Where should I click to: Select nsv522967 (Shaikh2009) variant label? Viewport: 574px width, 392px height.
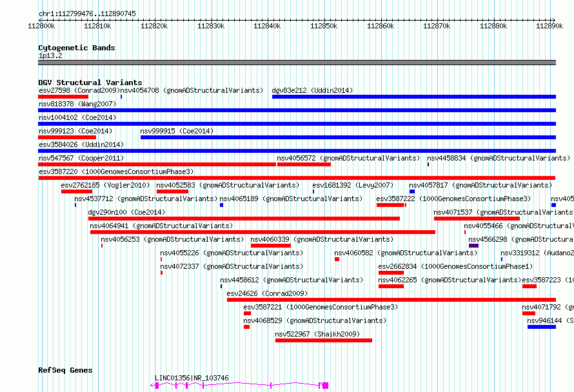pyautogui.click(x=317, y=334)
